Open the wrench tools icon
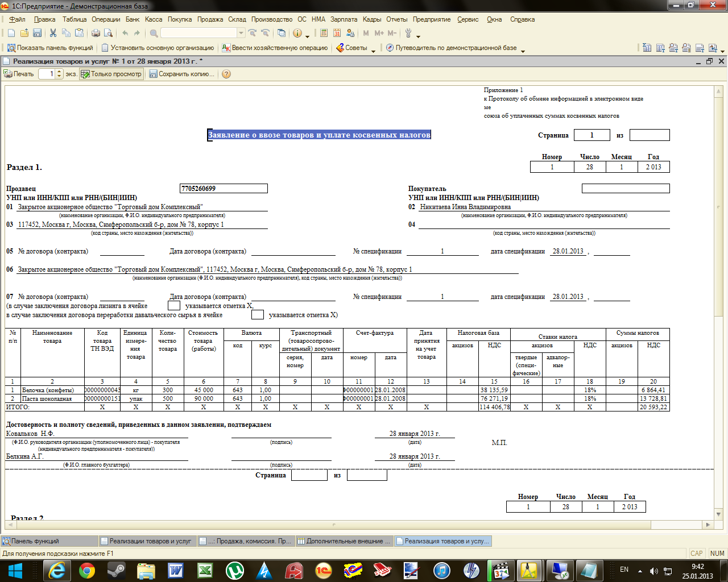 [408, 33]
